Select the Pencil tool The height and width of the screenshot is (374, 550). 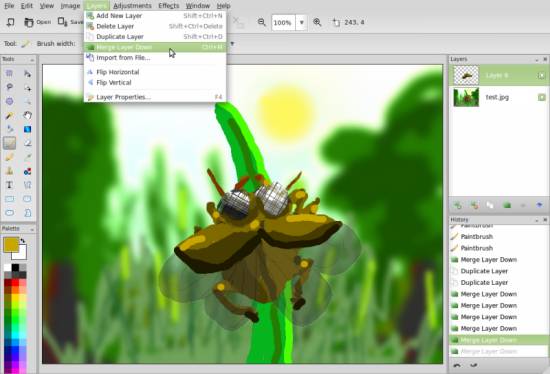click(9, 157)
